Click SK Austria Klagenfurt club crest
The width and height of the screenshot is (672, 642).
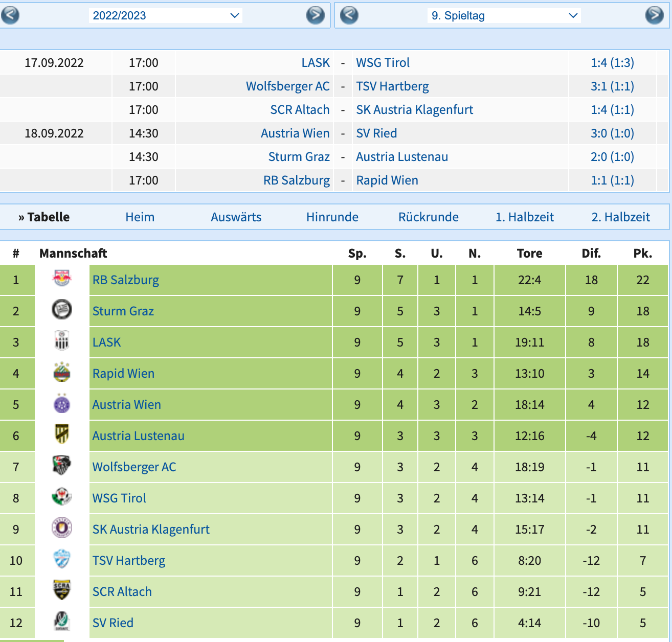coord(62,528)
